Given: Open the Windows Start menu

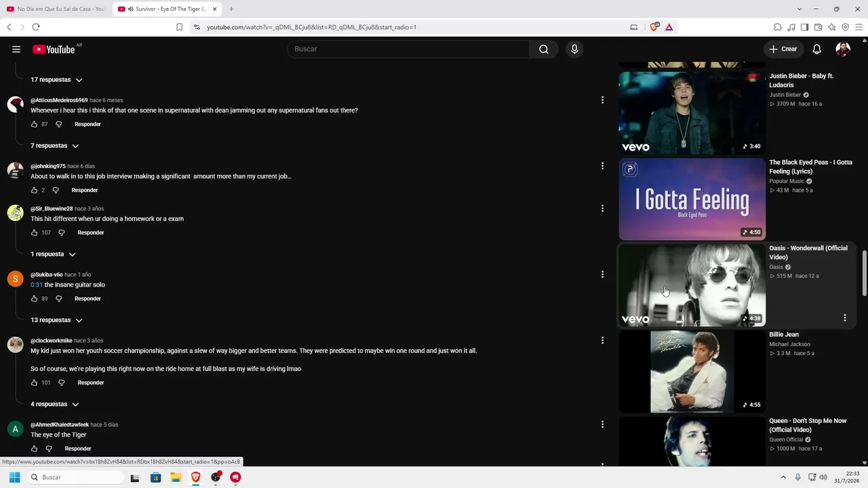Looking at the screenshot, I should point(14,477).
